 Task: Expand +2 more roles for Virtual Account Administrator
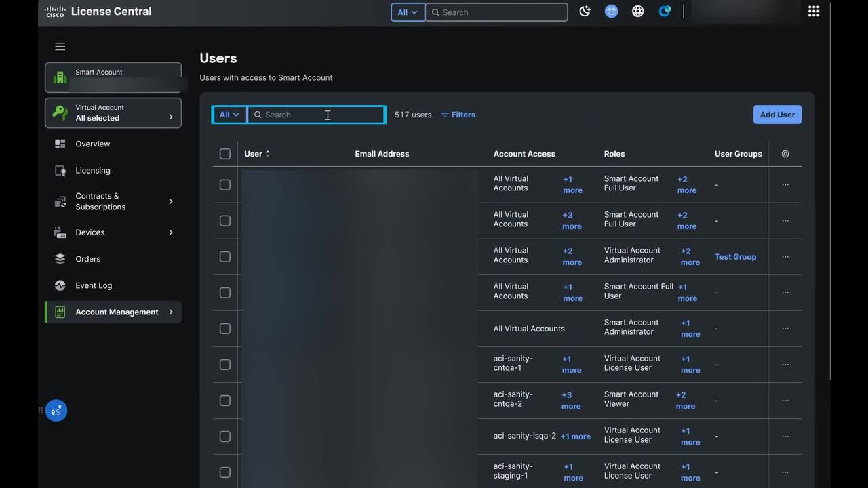[690, 257]
